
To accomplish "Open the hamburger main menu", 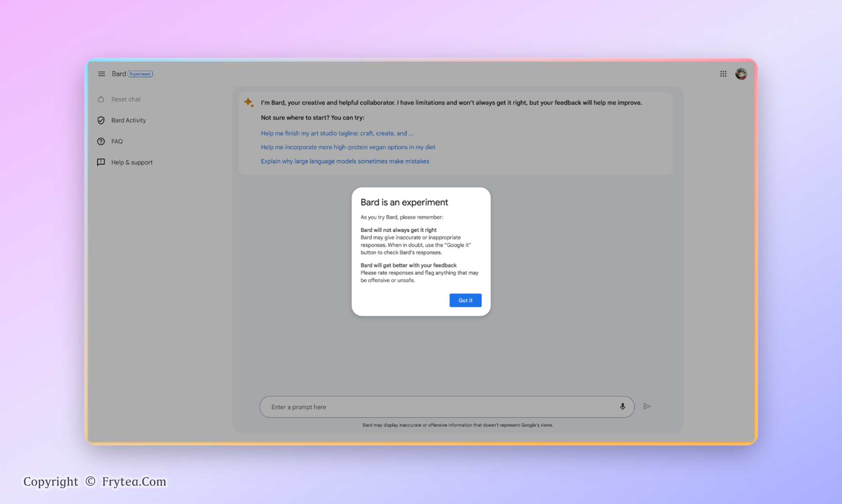I will tap(101, 74).
